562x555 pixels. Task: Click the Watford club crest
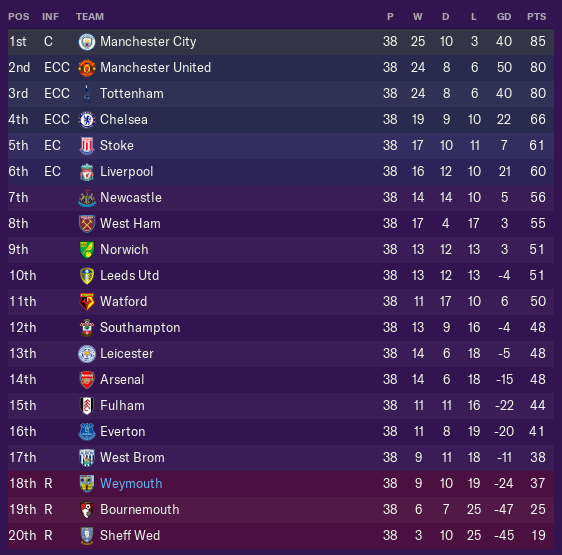point(87,302)
